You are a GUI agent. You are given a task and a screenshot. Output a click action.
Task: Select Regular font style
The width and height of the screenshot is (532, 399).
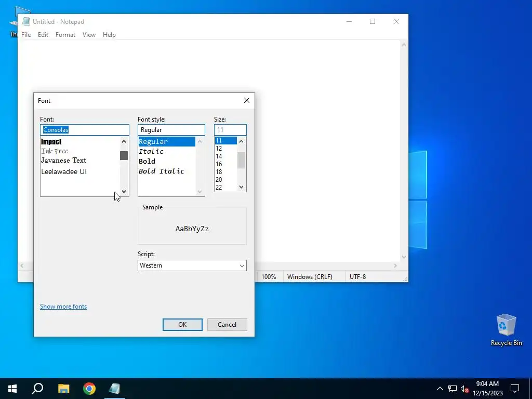tap(167, 141)
